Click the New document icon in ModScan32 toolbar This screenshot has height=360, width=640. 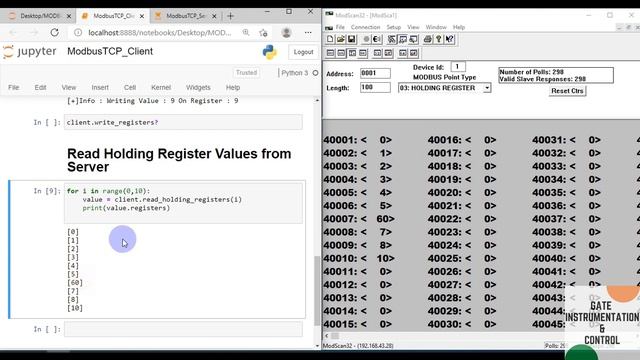pyautogui.click(x=330, y=39)
